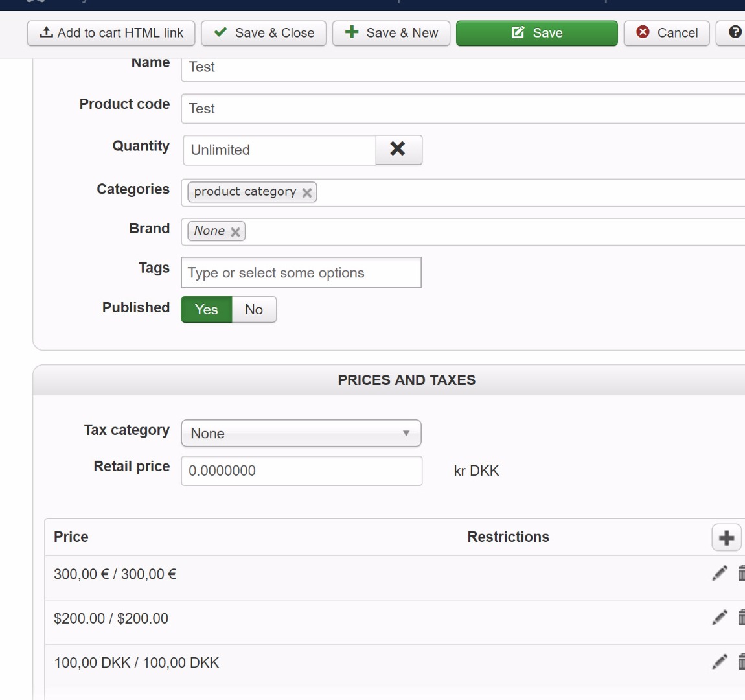This screenshot has width=745, height=700.
Task: Click the green Save button
Action: pyautogui.click(x=537, y=33)
